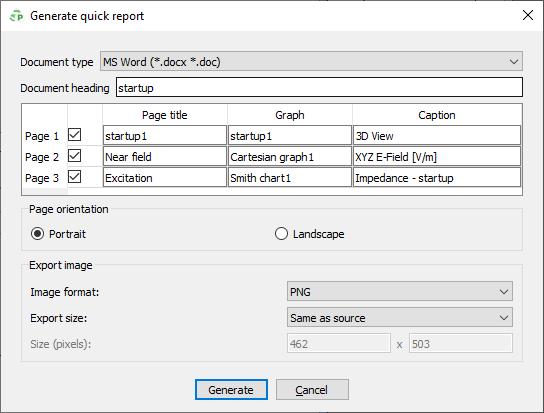This screenshot has width=544, height=413.
Task: Edit the 3D View caption field
Action: 437,135
